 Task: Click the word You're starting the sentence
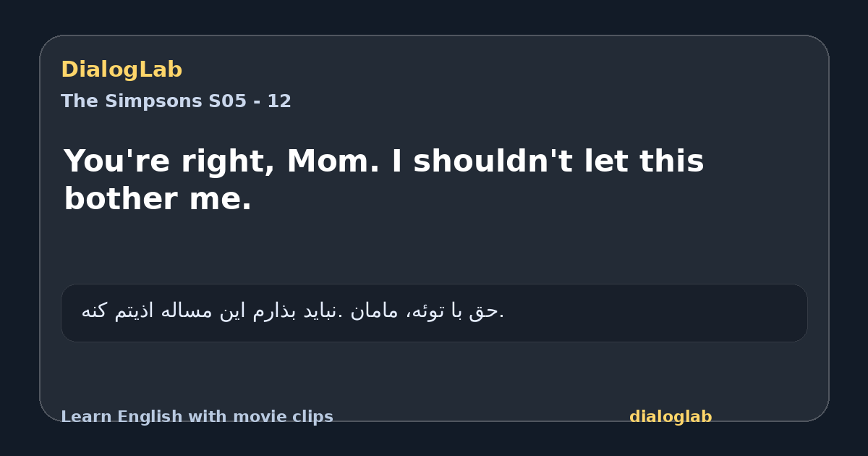pyautogui.click(x=117, y=161)
